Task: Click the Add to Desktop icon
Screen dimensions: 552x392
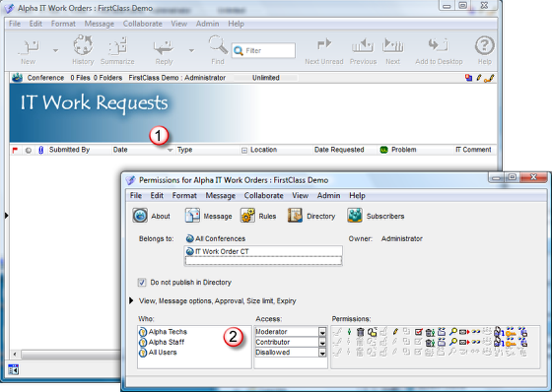Action: click(439, 45)
